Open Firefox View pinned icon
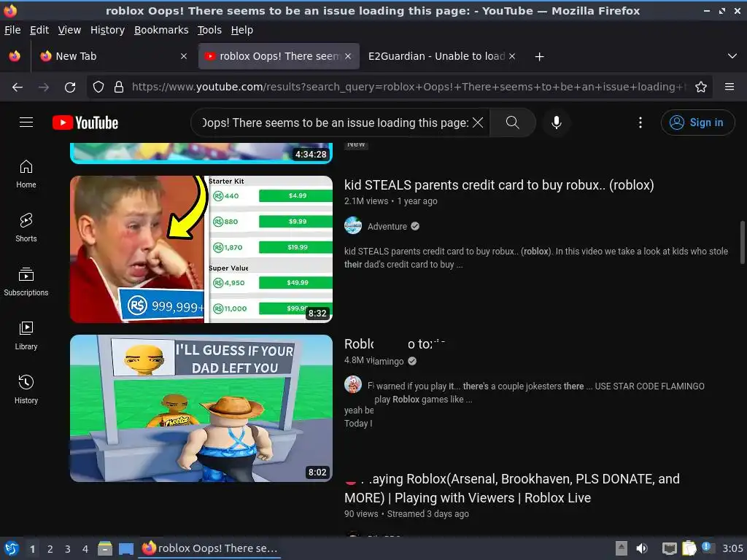 (x=15, y=56)
